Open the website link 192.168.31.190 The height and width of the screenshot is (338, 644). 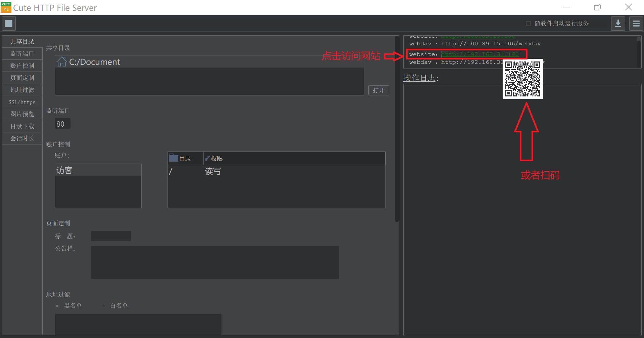[480, 54]
